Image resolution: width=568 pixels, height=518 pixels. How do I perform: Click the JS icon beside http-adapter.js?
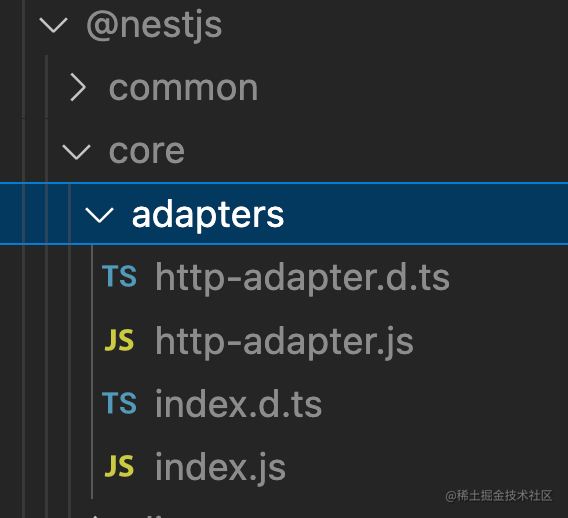coord(119,340)
